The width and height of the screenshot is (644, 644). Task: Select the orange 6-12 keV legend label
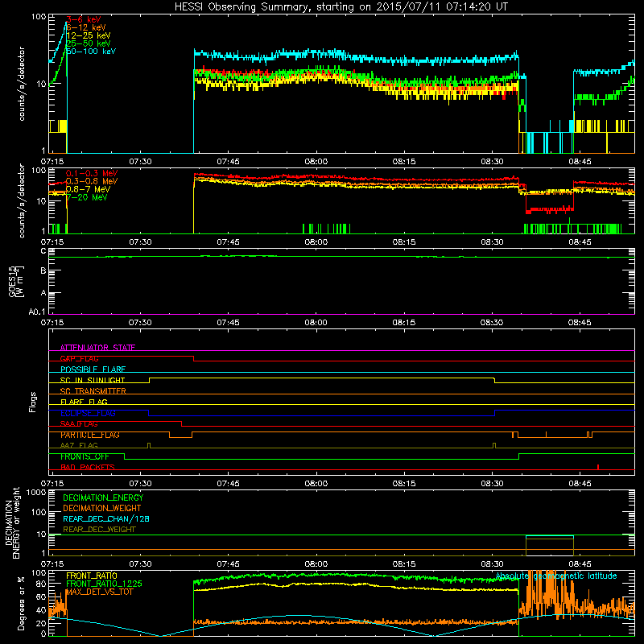pos(86,27)
